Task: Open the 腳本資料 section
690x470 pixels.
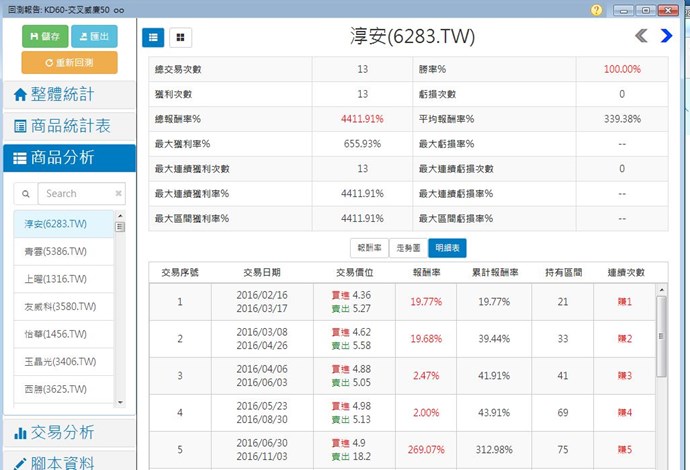Action: 68,462
